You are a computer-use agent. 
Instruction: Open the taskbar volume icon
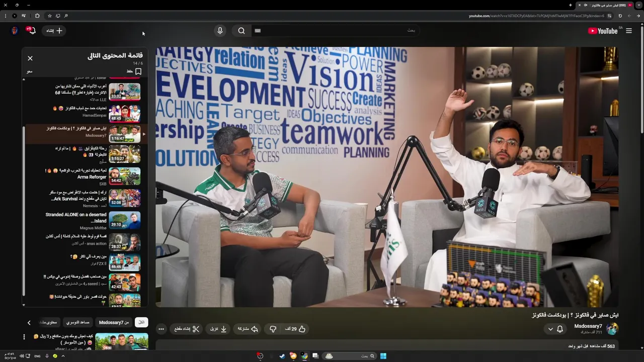[22, 356]
